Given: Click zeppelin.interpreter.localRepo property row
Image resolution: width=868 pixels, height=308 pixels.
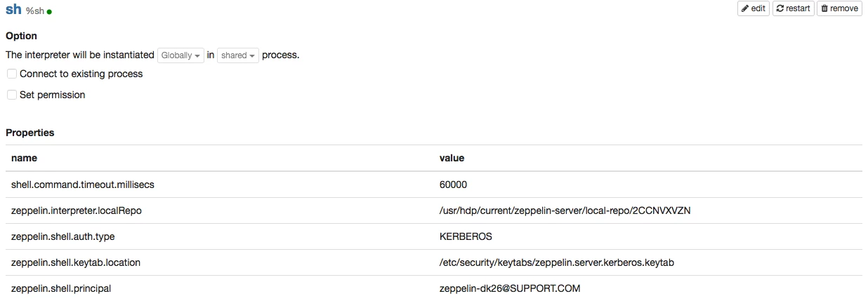Looking at the screenshot, I should (x=434, y=210).
